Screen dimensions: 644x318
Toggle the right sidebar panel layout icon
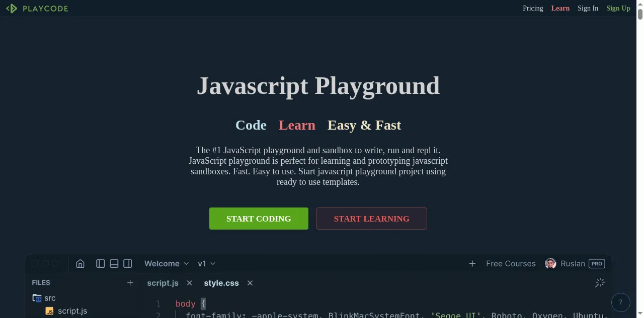[128, 264]
